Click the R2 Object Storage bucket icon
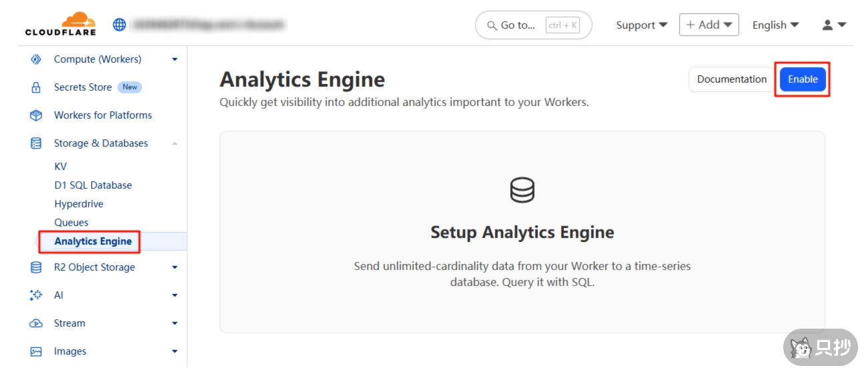This screenshot has height=376, width=868. click(36, 267)
